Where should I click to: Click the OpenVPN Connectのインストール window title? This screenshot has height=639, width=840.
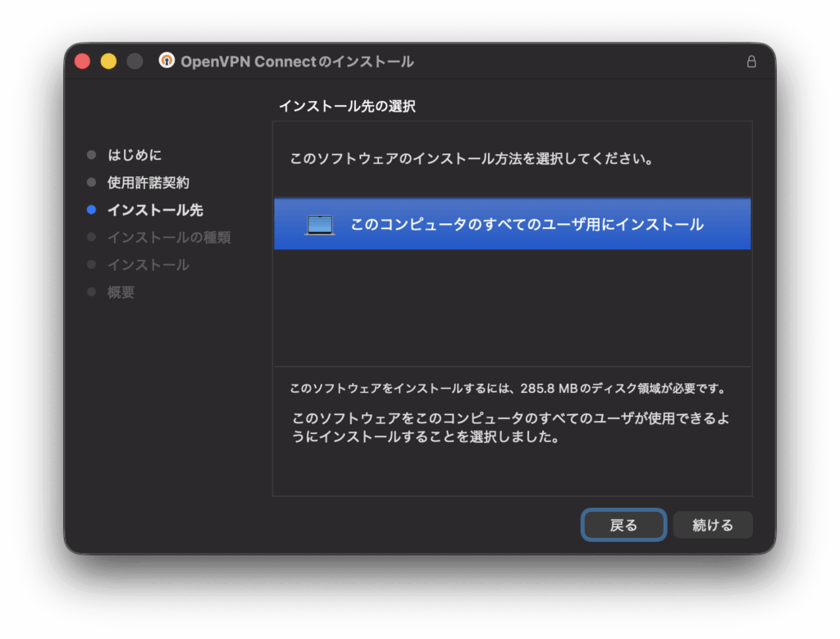[x=297, y=62]
